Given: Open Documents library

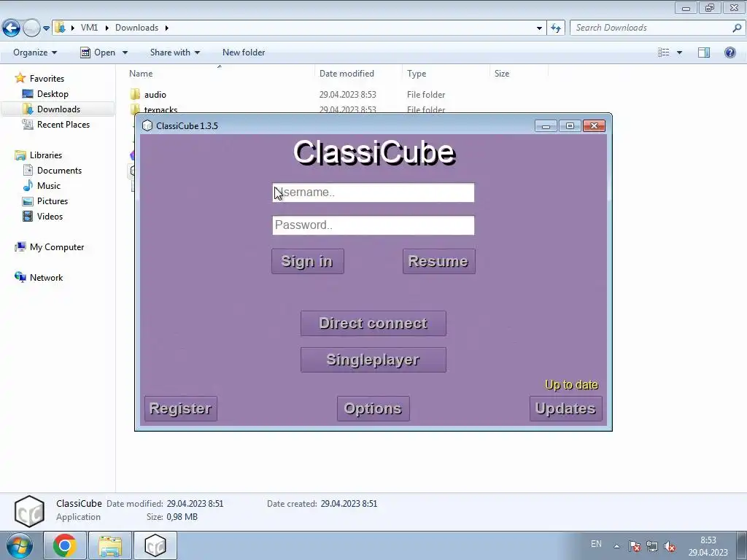Looking at the screenshot, I should click(x=59, y=171).
